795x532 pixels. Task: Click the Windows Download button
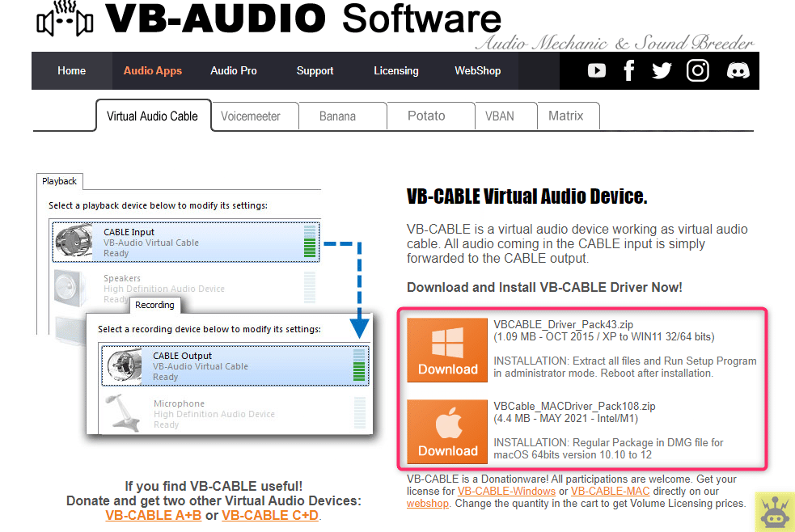(x=447, y=350)
